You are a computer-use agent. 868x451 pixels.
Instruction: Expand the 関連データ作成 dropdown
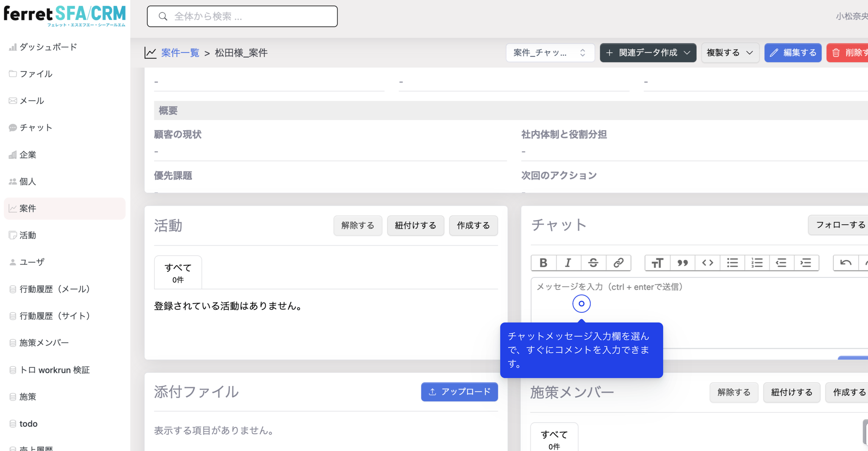[x=648, y=53]
